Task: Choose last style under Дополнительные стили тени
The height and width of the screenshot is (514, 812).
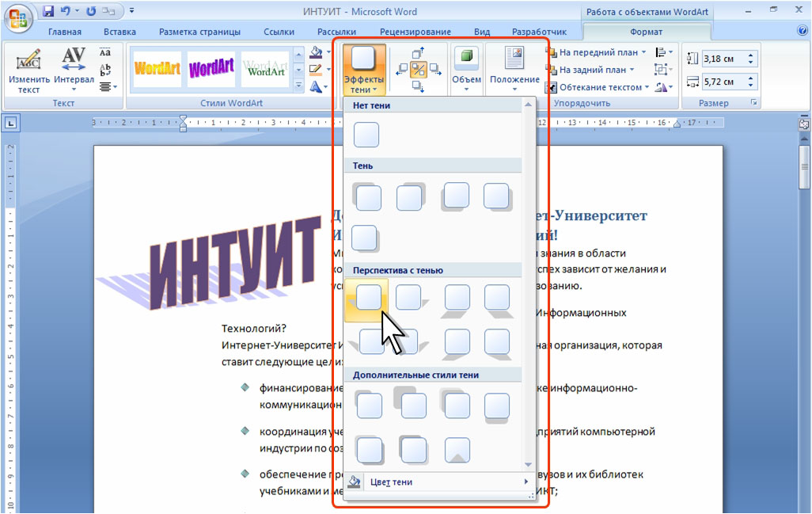Action: click(457, 449)
